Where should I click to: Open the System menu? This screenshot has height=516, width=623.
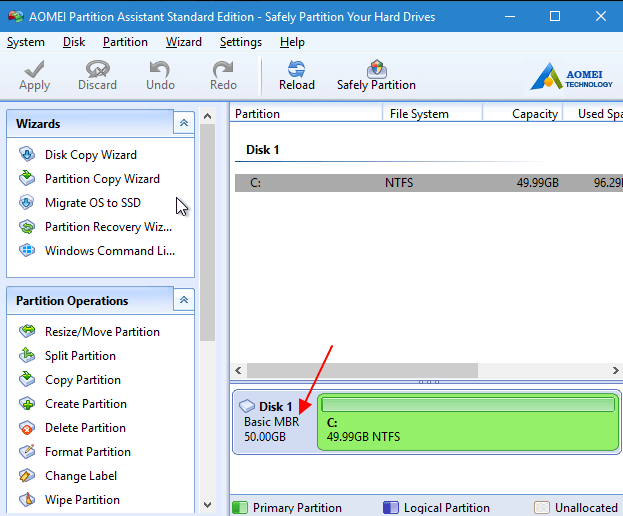[x=26, y=42]
